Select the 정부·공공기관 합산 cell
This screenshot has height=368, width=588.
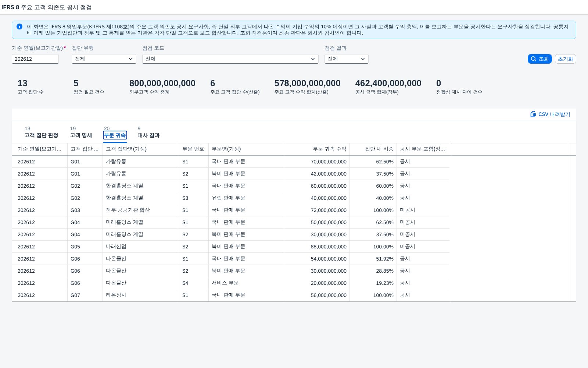[x=141, y=210]
